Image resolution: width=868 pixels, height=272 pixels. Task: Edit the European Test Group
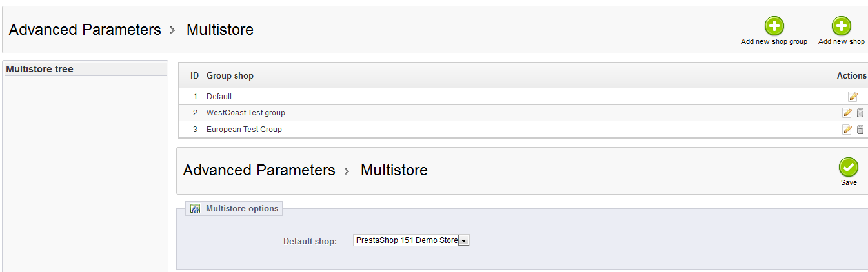847,130
